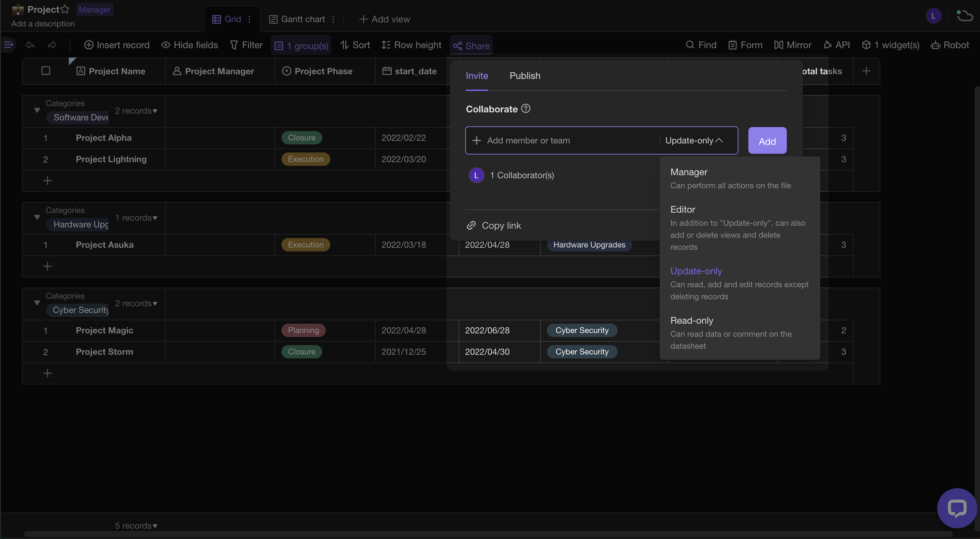Click Insert record in toolbar
980x539 pixels.
[x=117, y=45]
